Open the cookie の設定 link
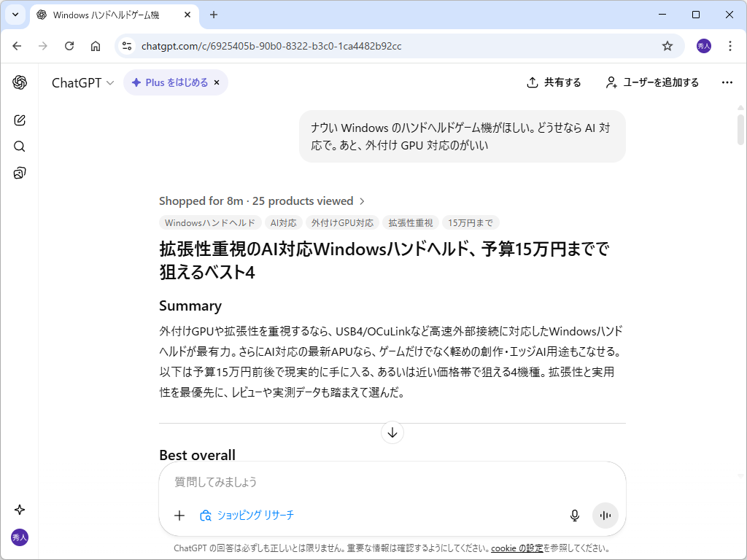The image size is (747, 560). (x=515, y=548)
